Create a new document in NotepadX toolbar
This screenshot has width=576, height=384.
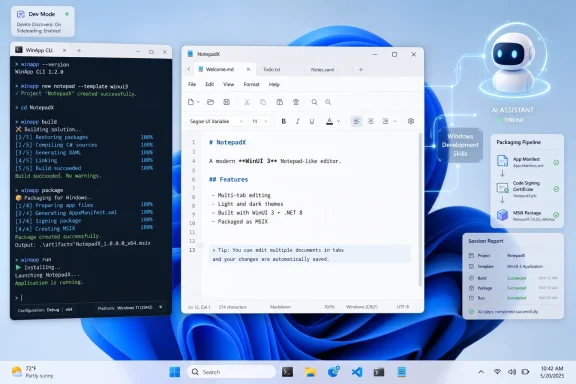(x=191, y=102)
